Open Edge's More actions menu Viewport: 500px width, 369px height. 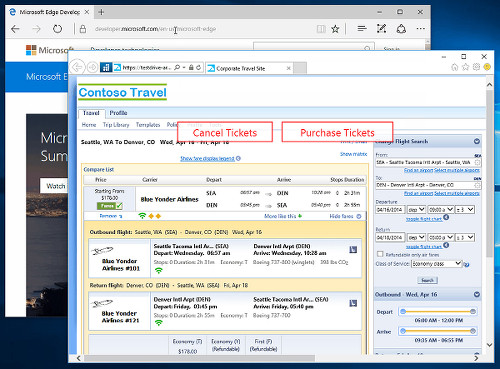pos(421,29)
